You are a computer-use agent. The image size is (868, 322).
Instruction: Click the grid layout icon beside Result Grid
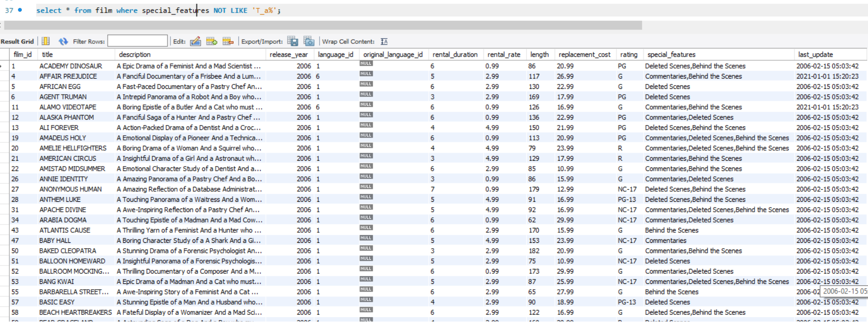46,41
